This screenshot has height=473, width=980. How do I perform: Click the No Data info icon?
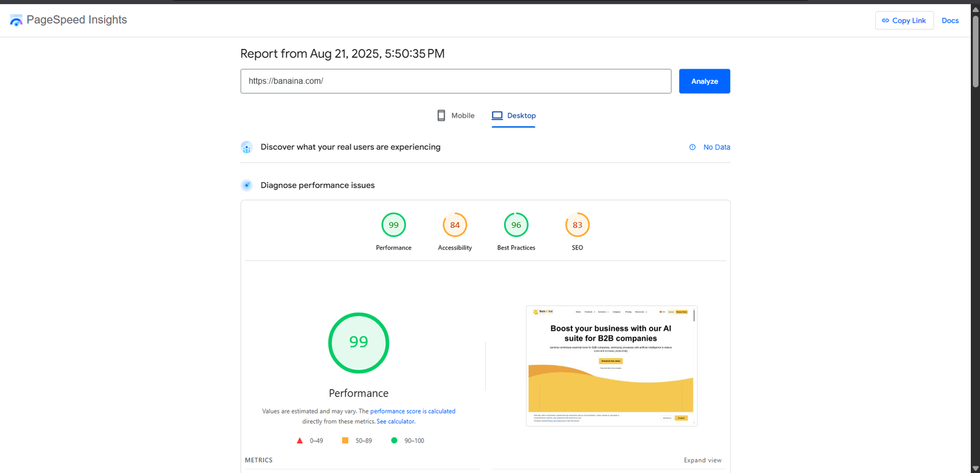click(692, 147)
